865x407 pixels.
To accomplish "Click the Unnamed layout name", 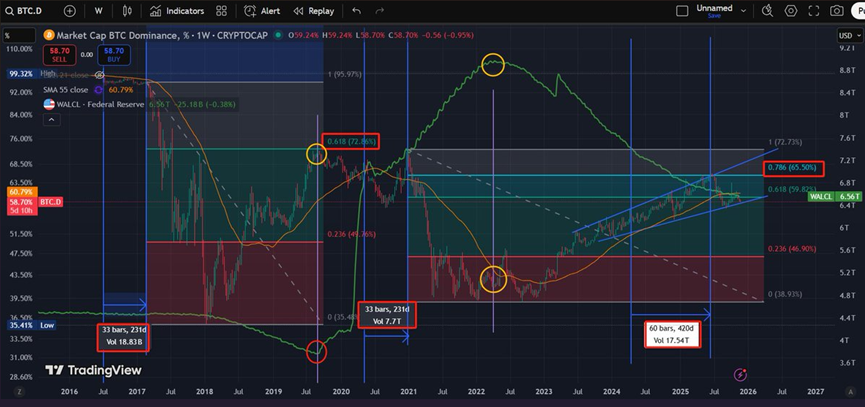I will point(714,8).
